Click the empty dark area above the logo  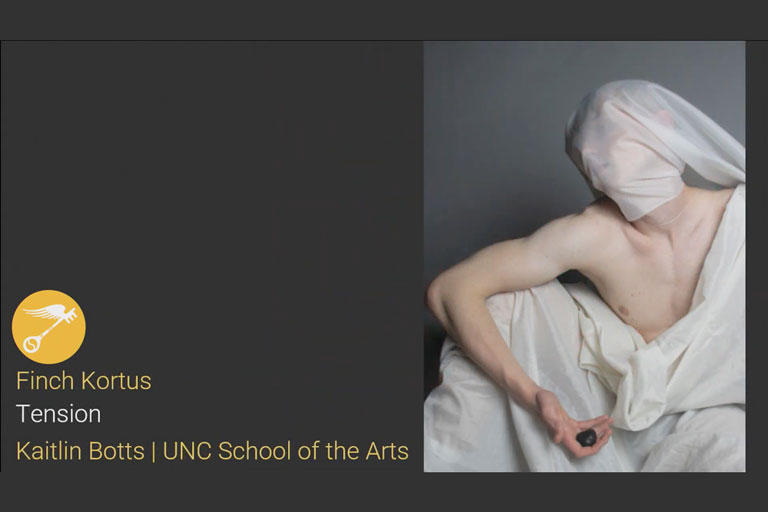212,162
